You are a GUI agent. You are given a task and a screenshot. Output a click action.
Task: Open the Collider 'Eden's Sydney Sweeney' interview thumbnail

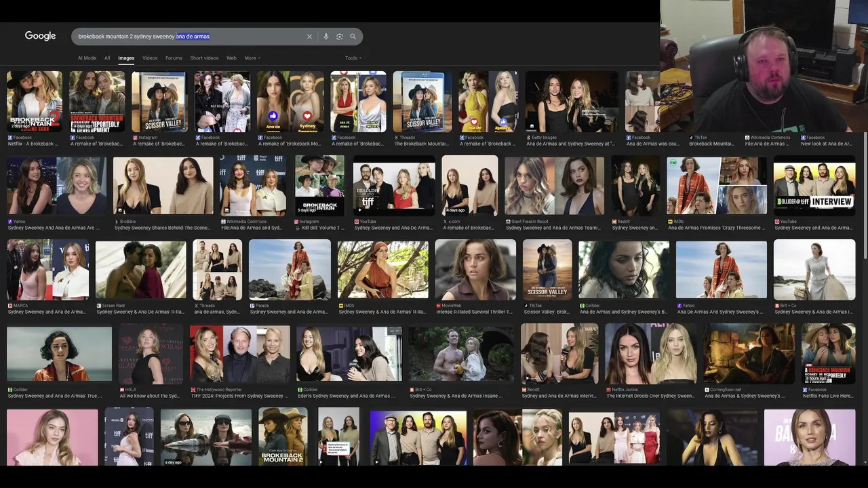349,353
